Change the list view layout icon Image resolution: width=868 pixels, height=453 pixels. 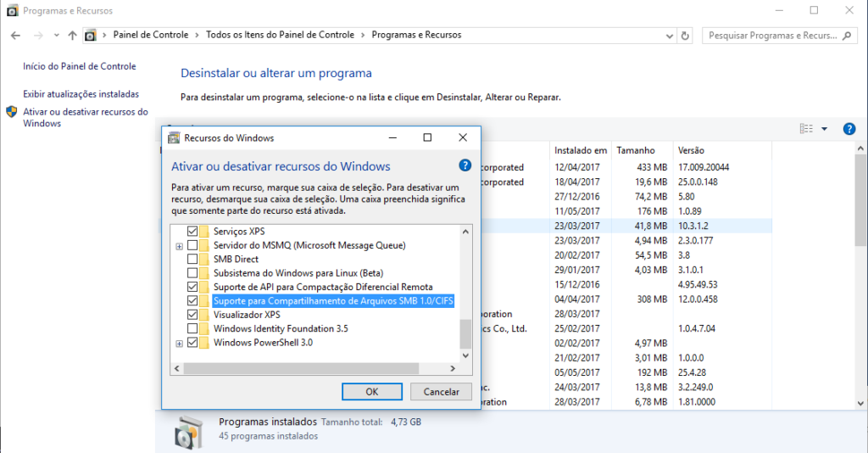(806, 128)
